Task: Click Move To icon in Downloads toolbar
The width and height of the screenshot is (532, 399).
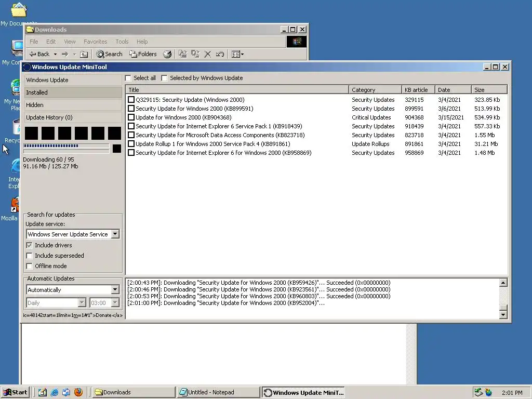Action: tap(183, 54)
